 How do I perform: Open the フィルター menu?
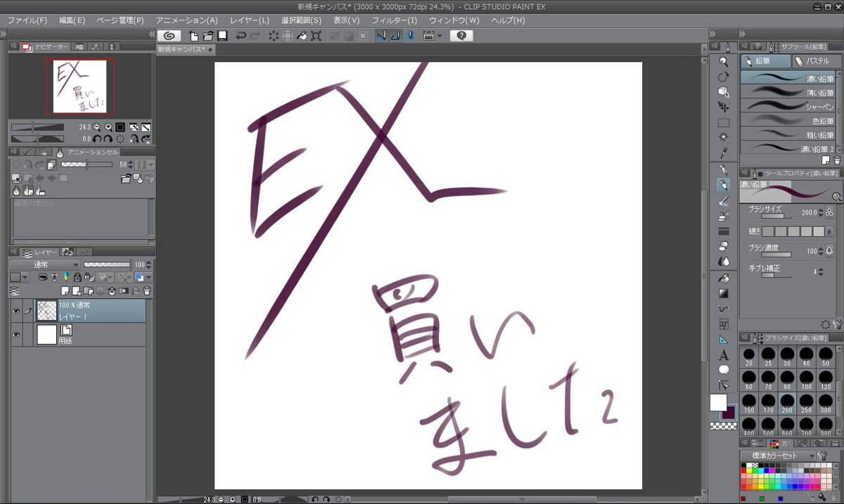click(395, 20)
